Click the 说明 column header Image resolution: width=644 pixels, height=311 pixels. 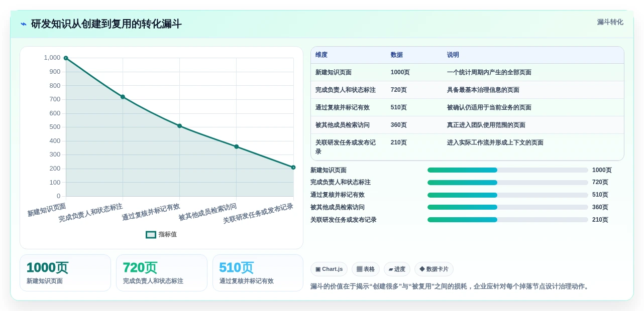point(453,55)
